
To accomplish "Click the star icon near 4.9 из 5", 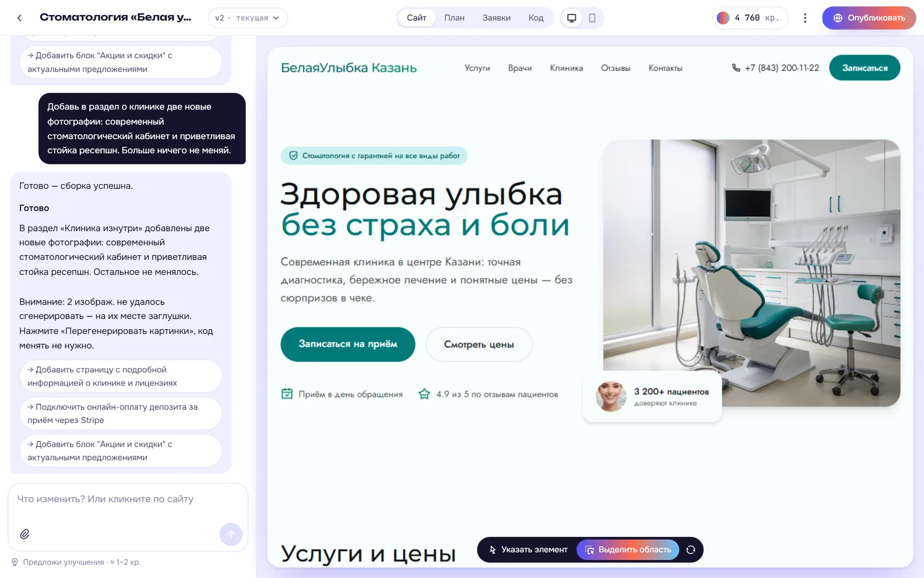I will click(424, 394).
